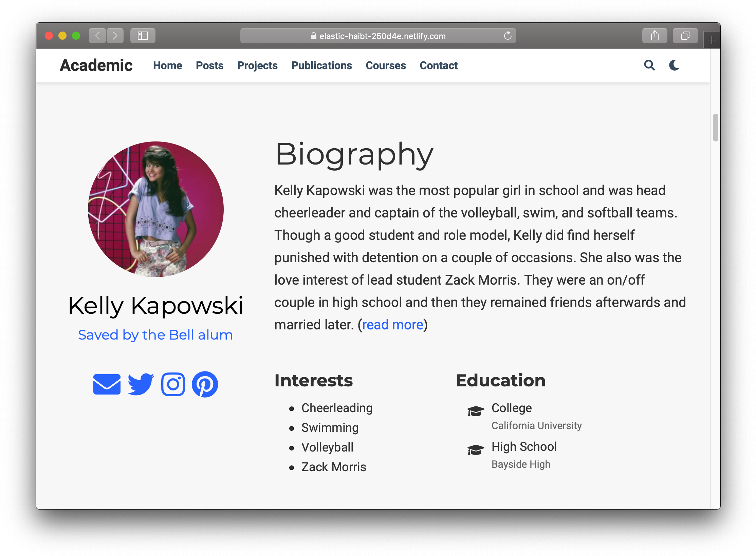Click the Zack Morris interest item
This screenshot has width=756, height=556.
tap(334, 467)
